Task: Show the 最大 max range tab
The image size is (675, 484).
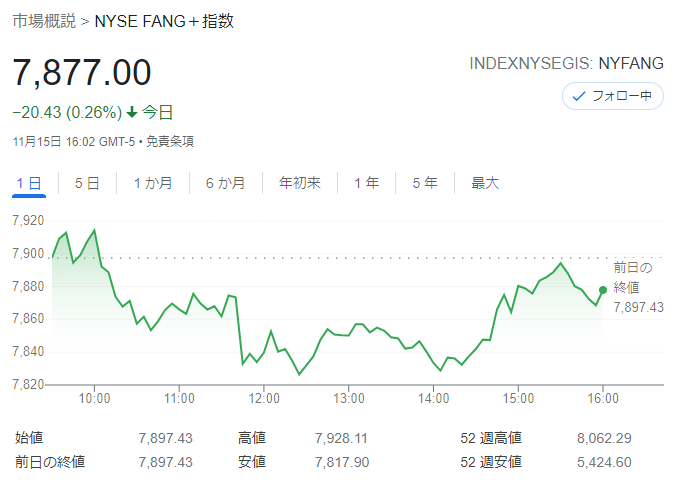Action: tap(485, 183)
